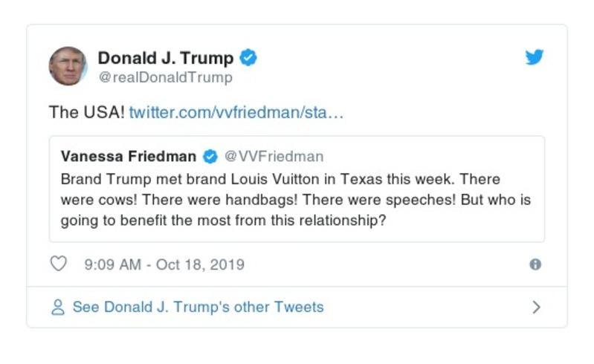Click the Twitter bird logo
Image resolution: width=594 pixels, height=364 pixels.
tap(535, 58)
